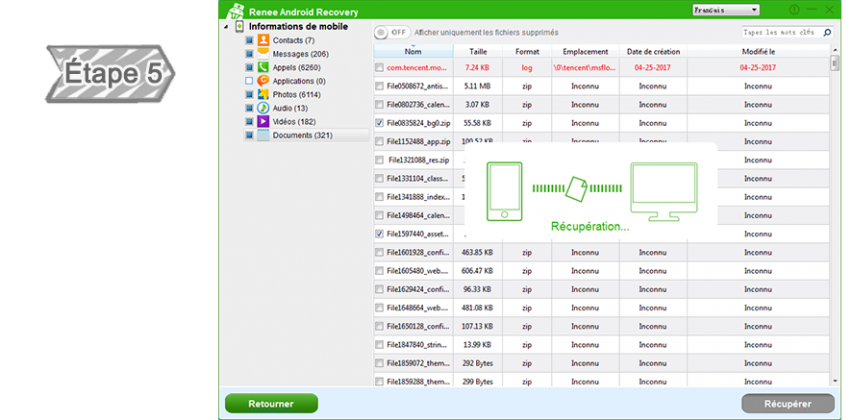Click the Retourner button

271,404
